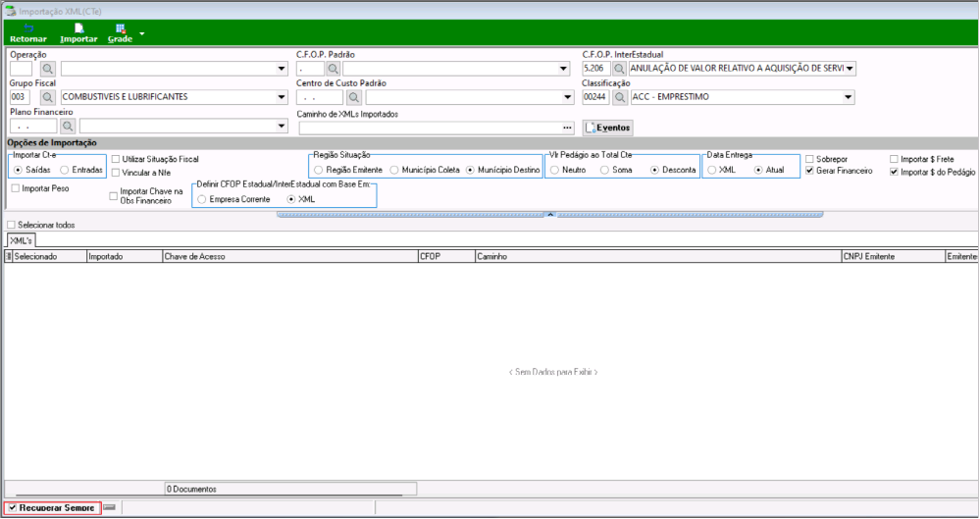Toggle the Importar $ Frete checkbox
The image size is (980, 519).
894,160
